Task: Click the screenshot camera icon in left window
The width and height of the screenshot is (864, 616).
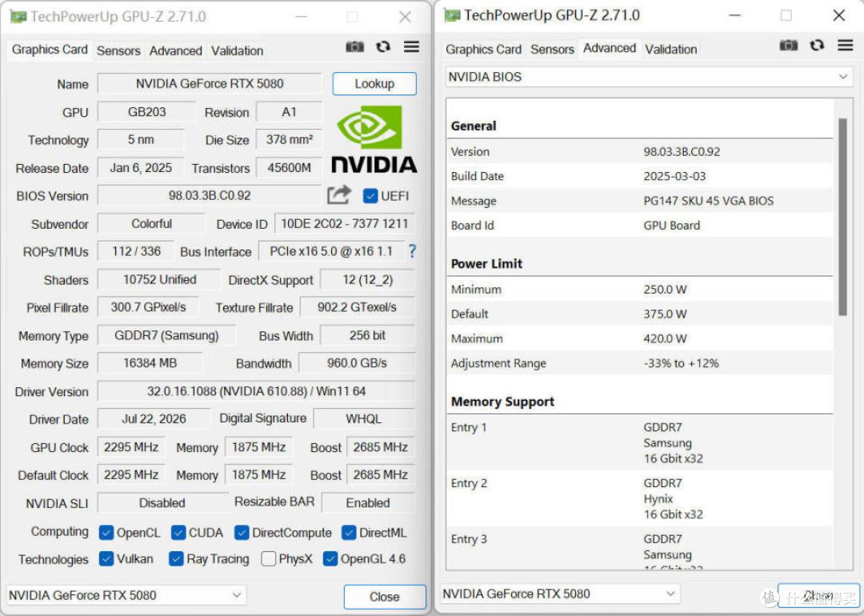Action: pyautogui.click(x=354, y=47)
